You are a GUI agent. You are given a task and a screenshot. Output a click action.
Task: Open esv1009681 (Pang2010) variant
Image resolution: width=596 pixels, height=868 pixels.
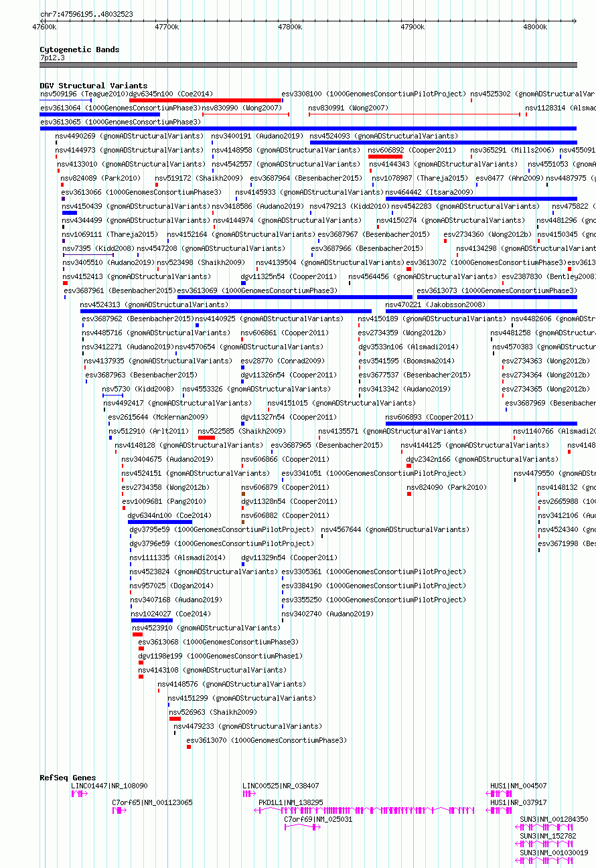(163, 501)
